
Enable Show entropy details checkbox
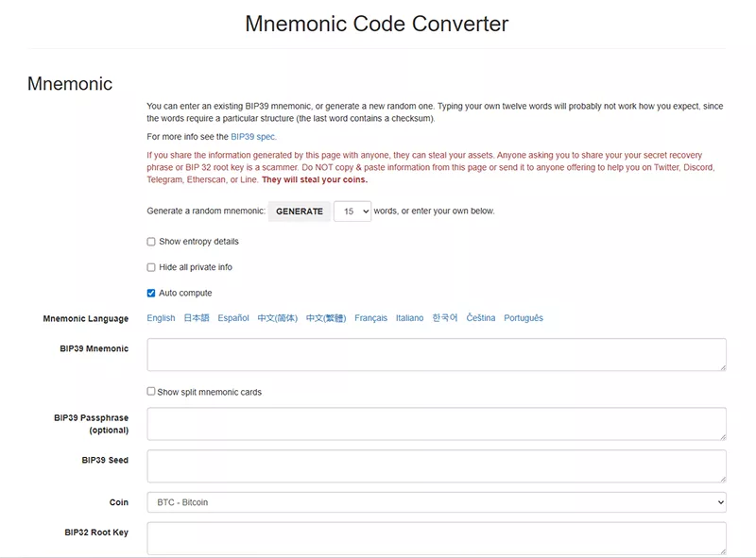pyautogui.click(x=151, y=242)
